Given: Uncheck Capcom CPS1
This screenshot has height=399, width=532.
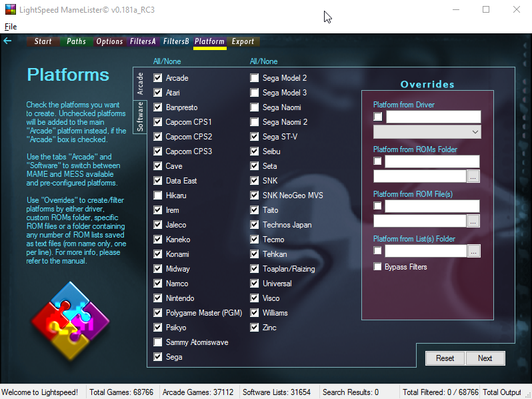Looking at the screenshot, I should tap(158, 121).
